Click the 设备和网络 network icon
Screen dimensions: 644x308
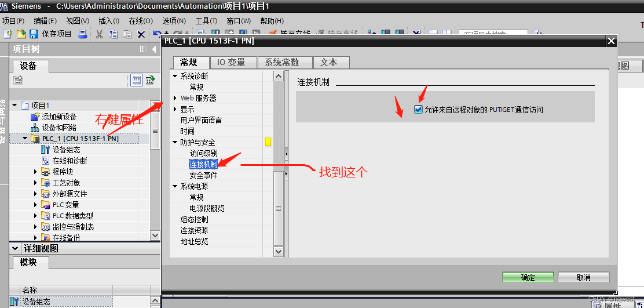coord(36,128)
